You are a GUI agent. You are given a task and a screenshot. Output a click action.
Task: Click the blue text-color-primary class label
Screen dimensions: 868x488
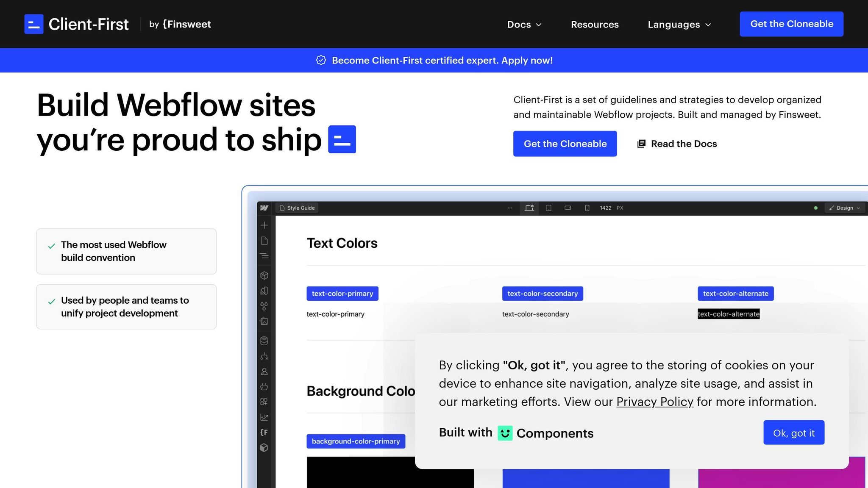[342, 294]
